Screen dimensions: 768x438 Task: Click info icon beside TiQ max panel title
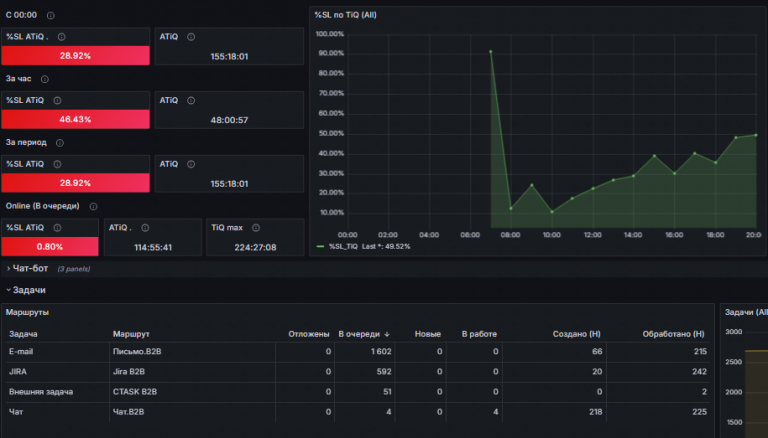click(256, 228)
